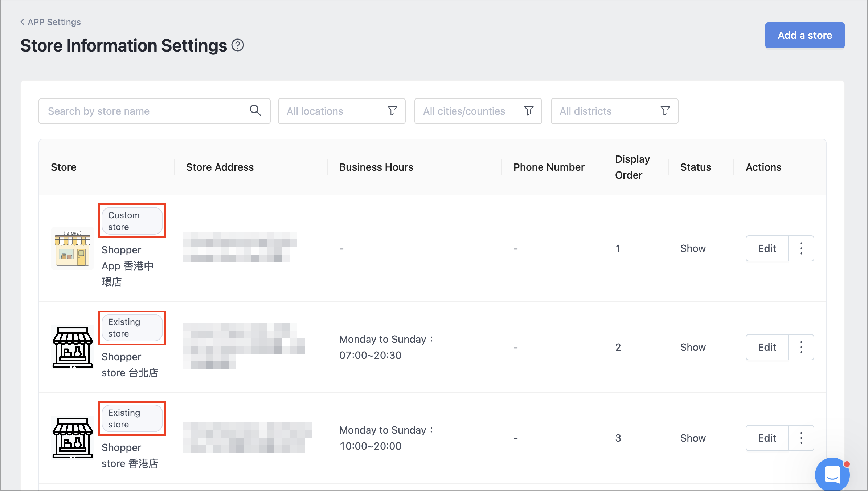Click Show status for display order 1
This screenshot has height=491, width=868.
pos(693,248)
